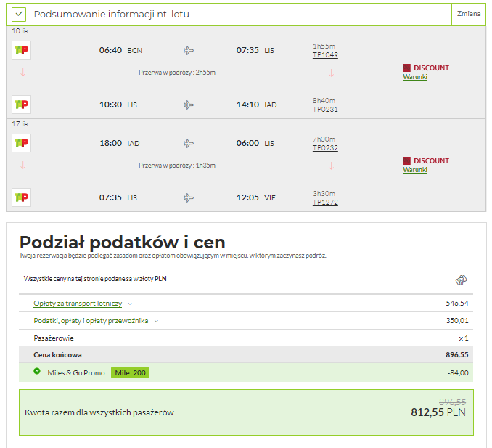Click chevron beside Podatki, opłaty i opłaty przewoźnika
The height and width of the screenshot is (448, 492).
(156, 321)
